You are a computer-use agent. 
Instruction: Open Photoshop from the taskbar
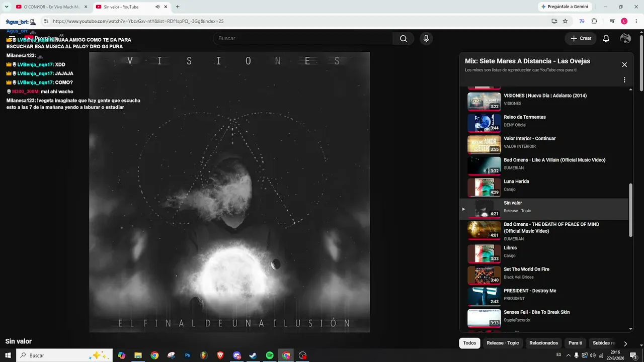[x=188, y=355]
